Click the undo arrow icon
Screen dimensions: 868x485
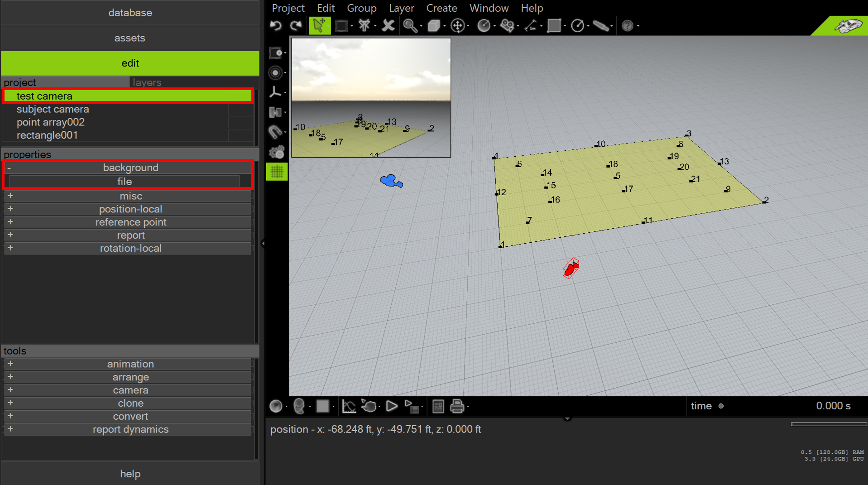[276, 26]
